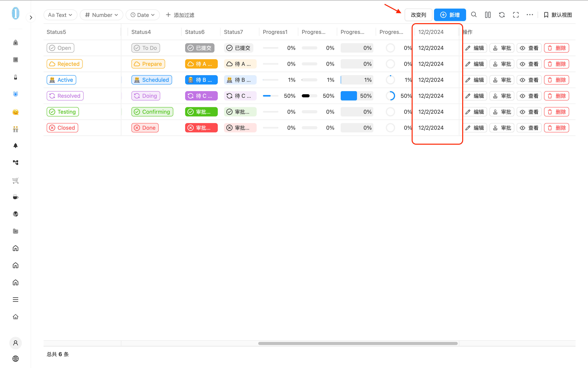Screen dimensions: 588x368
Task: Open the receipt list sidebar icon
Action: (x=16, y=60)
